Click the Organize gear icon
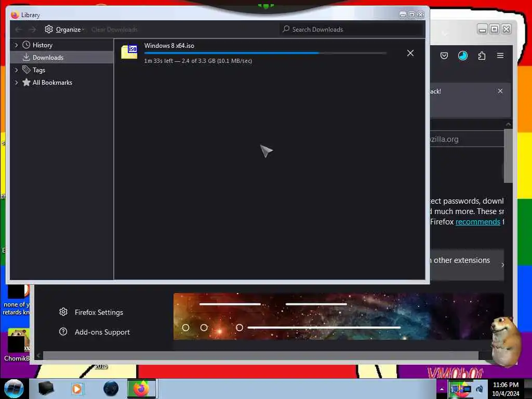Screen dimensions: 532x399 point(49,29)
